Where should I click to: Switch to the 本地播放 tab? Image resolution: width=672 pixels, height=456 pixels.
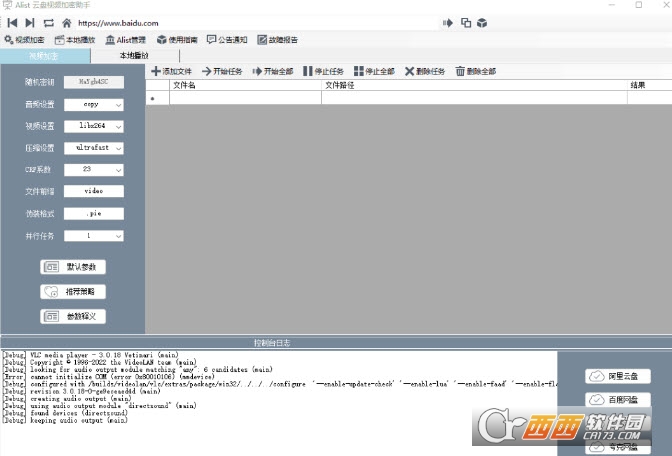pyautogui.click(x=135, y=56)
